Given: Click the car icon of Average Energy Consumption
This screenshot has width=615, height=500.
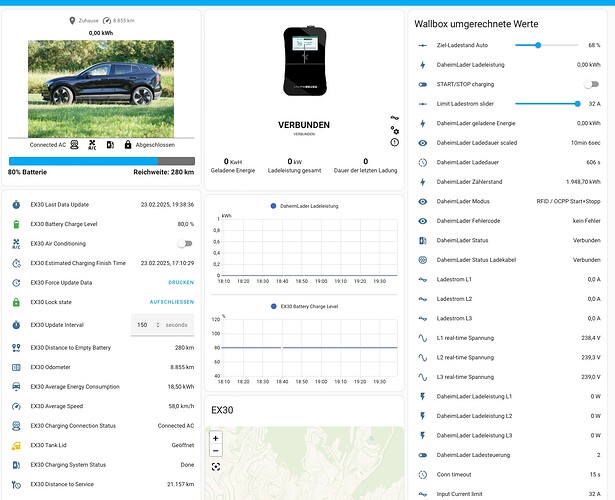Looking at the screenshot, I should (x=16, y=386).
